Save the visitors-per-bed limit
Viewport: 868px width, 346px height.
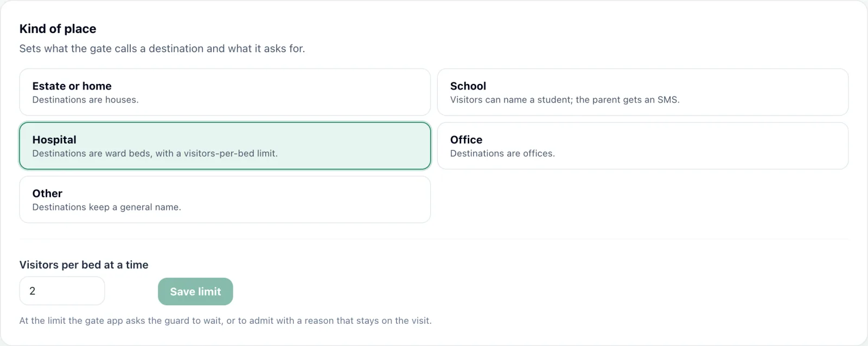click(195, 292)
